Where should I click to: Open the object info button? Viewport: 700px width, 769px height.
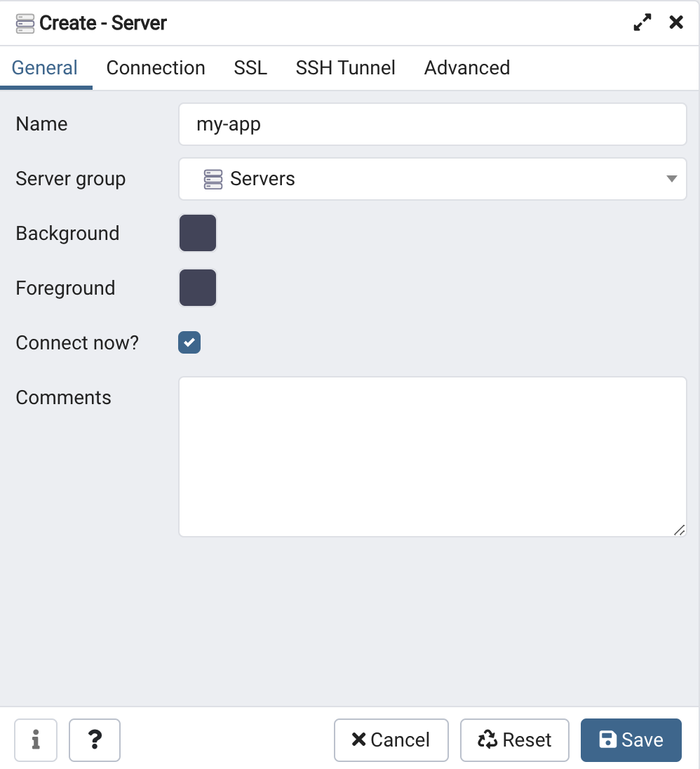tap(36, 740)
